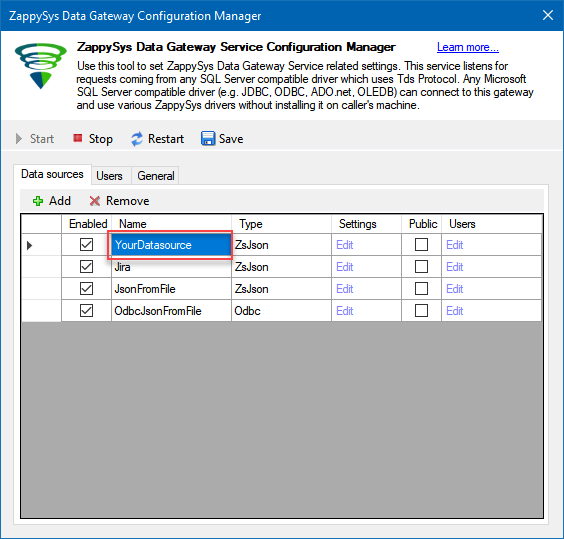Save the gateway configuration
The image size is (564, 539).
point(222,139)
